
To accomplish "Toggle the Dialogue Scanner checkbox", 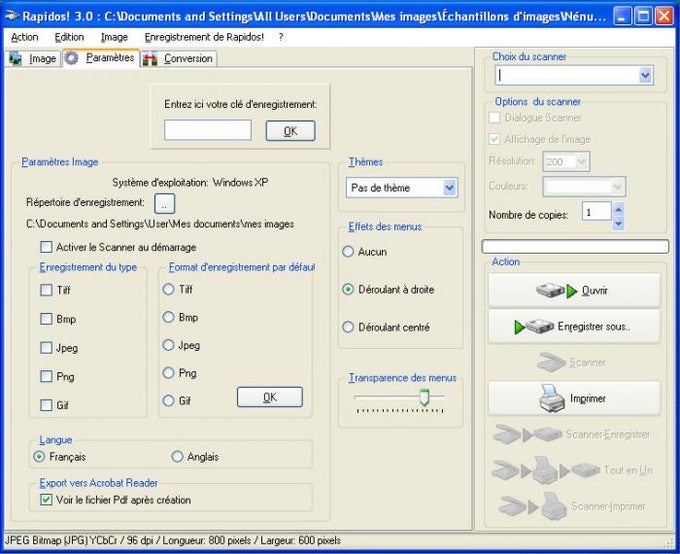I will tap(494, 117).
